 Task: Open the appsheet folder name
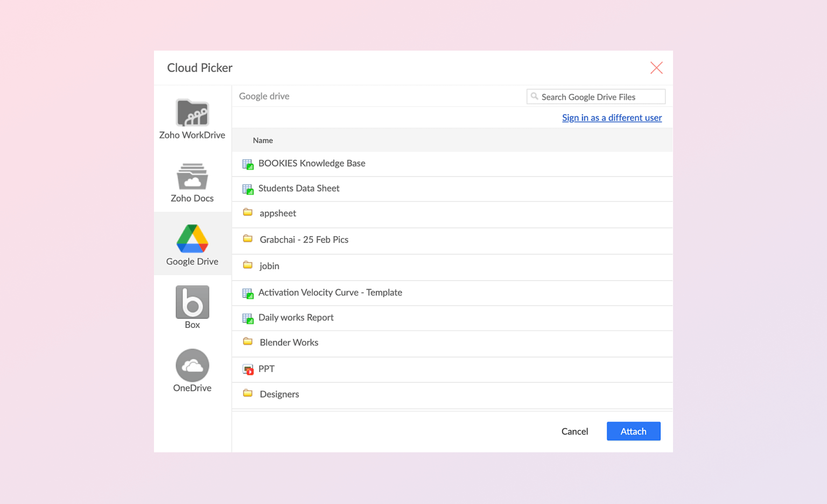click(278, 213)
